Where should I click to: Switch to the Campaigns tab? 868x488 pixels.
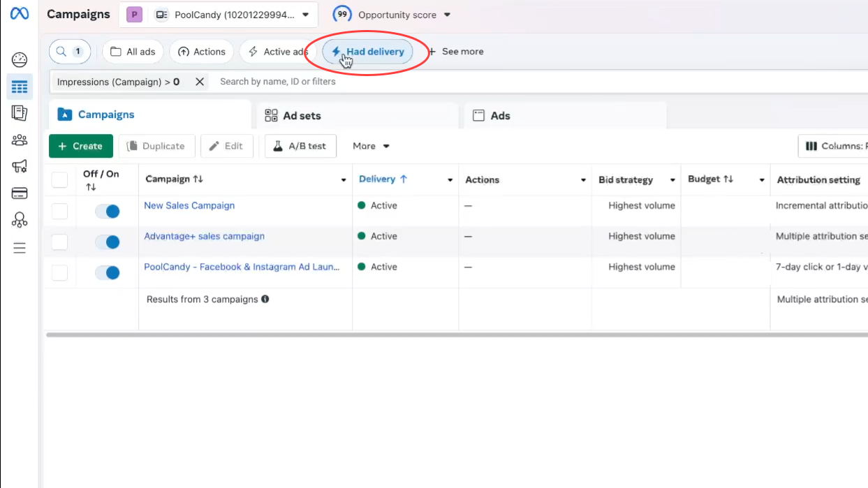pyautogui.click(x=149, y=114)
